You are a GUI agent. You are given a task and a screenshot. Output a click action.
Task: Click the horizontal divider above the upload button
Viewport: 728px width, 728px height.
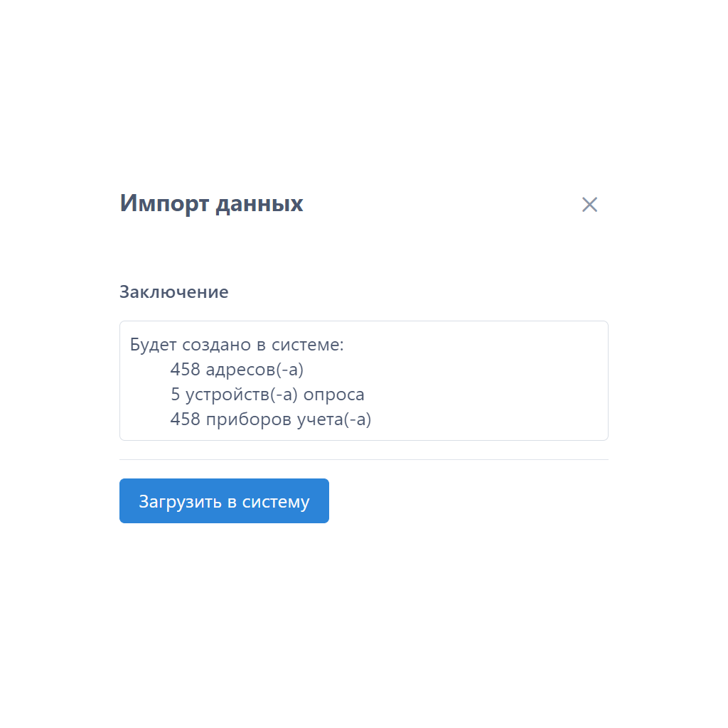[x=364, y=460]
